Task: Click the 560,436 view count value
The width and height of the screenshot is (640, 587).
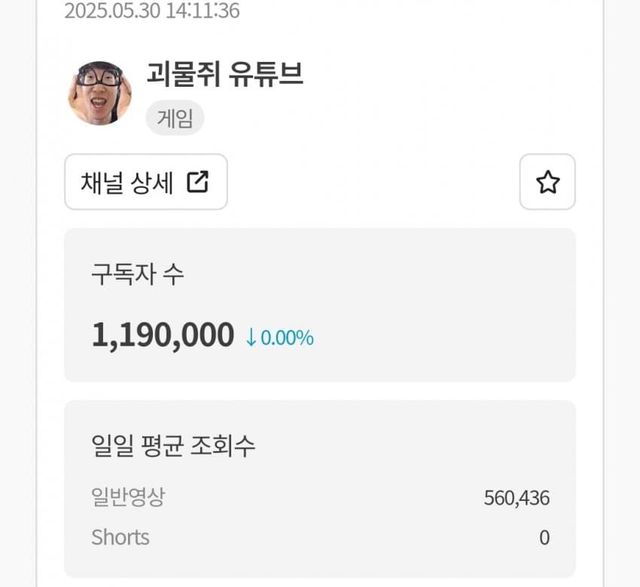Action: point(516,498)
